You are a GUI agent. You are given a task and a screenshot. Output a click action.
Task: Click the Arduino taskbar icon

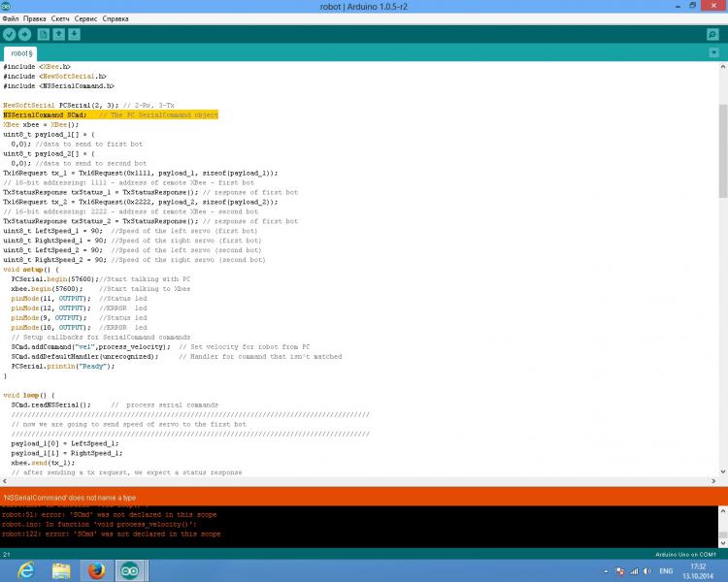point(129,570)
